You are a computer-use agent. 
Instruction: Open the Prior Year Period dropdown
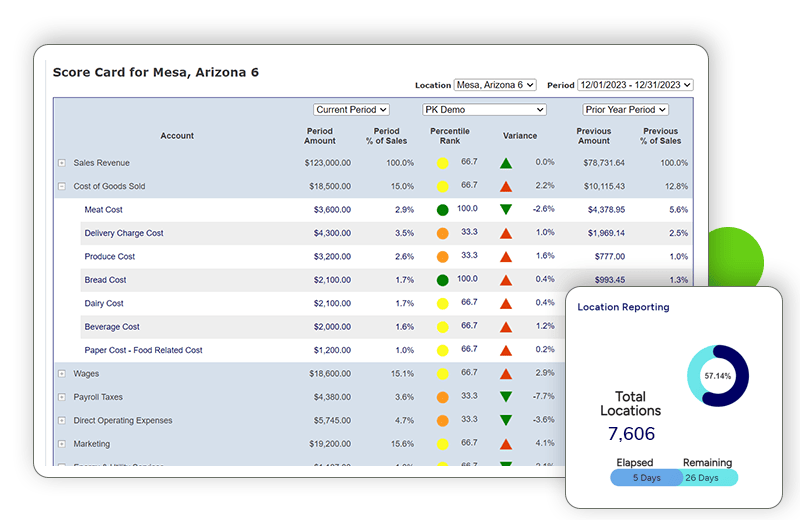tap(626, 110)
